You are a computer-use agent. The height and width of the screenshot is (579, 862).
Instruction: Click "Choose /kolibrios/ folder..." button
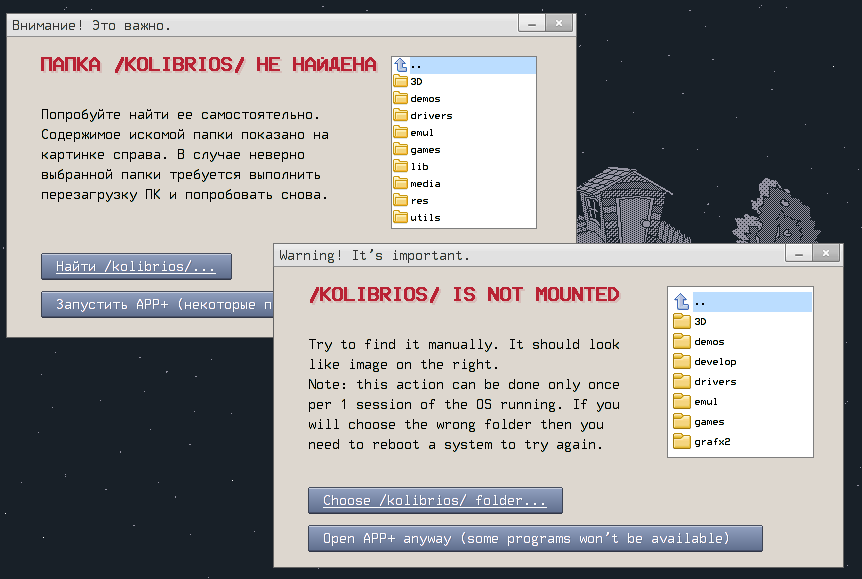435,500
